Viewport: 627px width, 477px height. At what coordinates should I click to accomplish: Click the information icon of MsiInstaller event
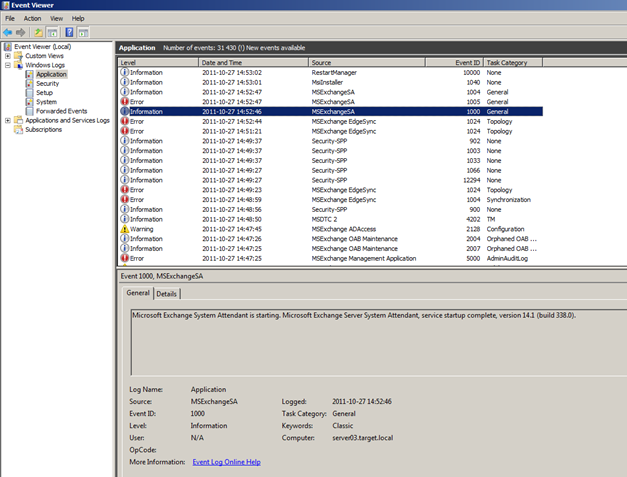pyautogui.click(x=125, y=82)
